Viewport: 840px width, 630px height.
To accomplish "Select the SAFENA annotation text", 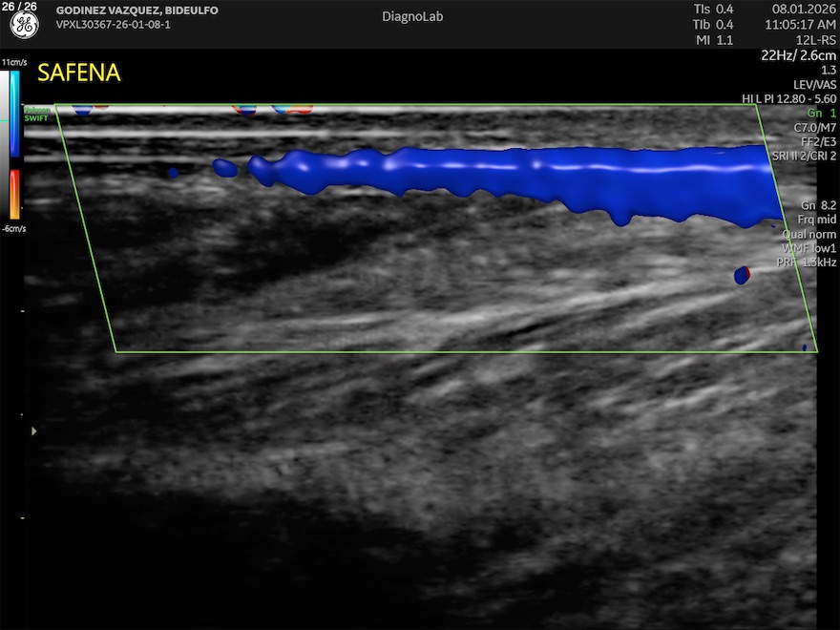I will pyautogui.click(x=78, y=73).
